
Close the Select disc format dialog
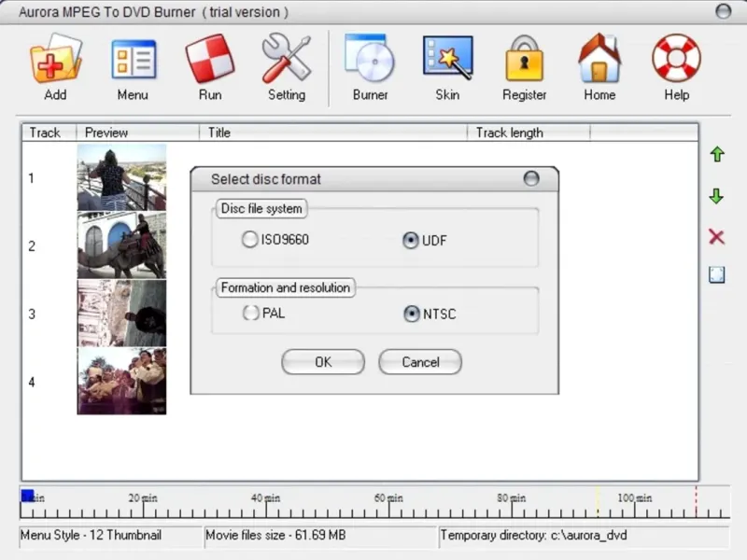pyautogui.click(x=531, y=178)
